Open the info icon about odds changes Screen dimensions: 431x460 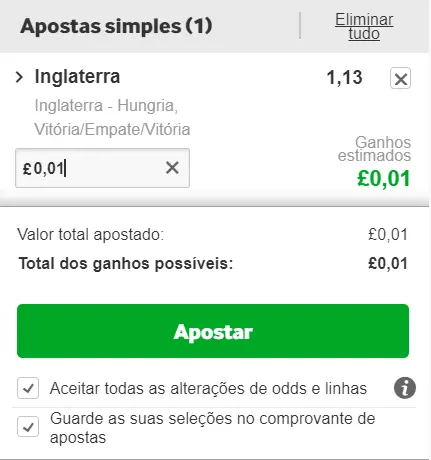click(x=405, y=388)
